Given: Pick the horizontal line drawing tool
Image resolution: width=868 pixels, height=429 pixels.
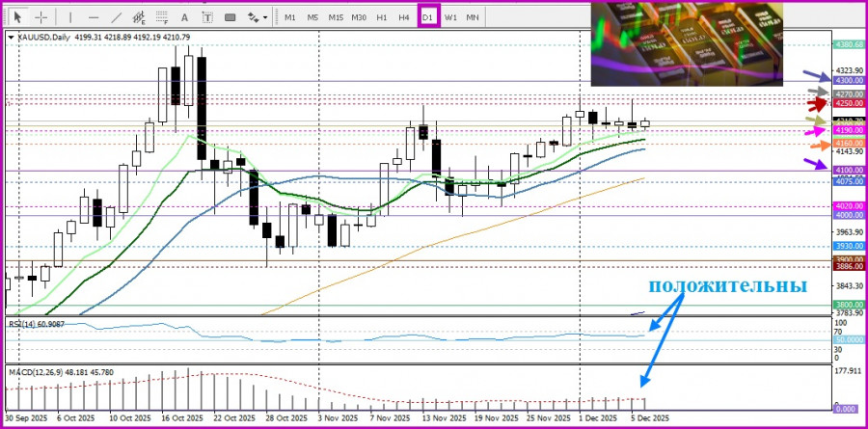Looking at the screenshot, I should (x=93, y=17).
